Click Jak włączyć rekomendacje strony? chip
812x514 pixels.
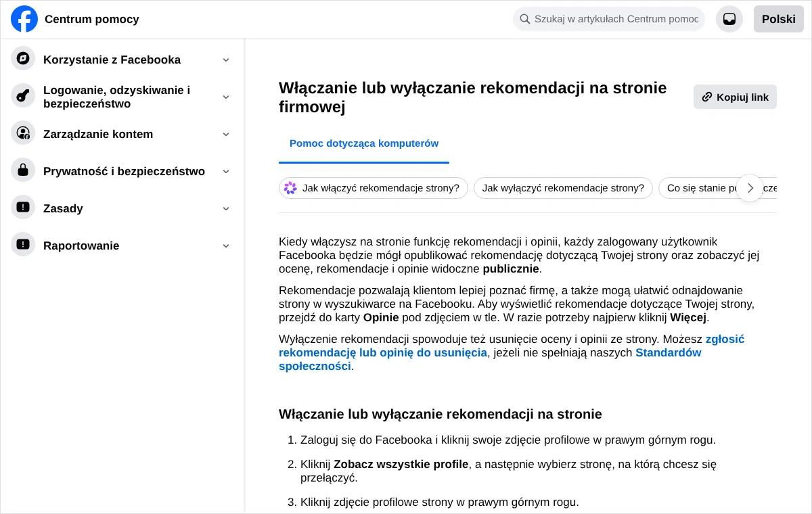pyautogui.click(x=374, y=188)
